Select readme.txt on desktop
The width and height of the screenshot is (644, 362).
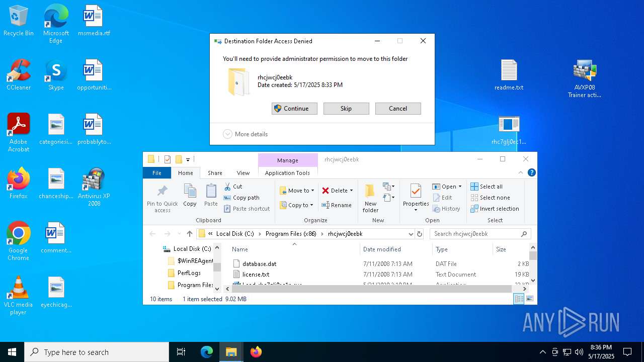pyautogui.click(x=509, y=75)
